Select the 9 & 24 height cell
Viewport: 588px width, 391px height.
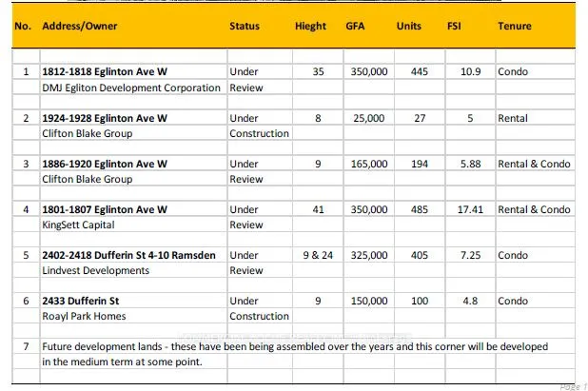(x=318, y=255)
